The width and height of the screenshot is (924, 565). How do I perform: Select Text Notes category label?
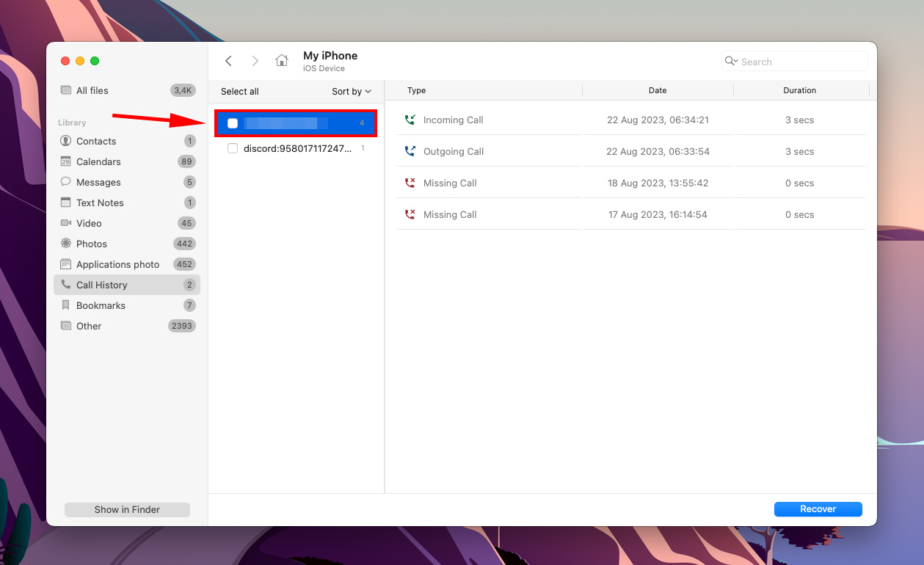[x=100, y=203]
